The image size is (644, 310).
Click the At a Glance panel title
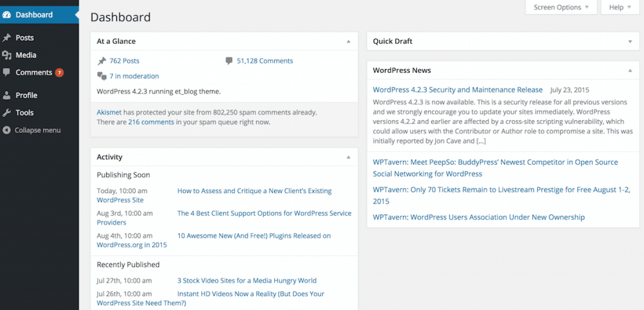tap(116, 42)
